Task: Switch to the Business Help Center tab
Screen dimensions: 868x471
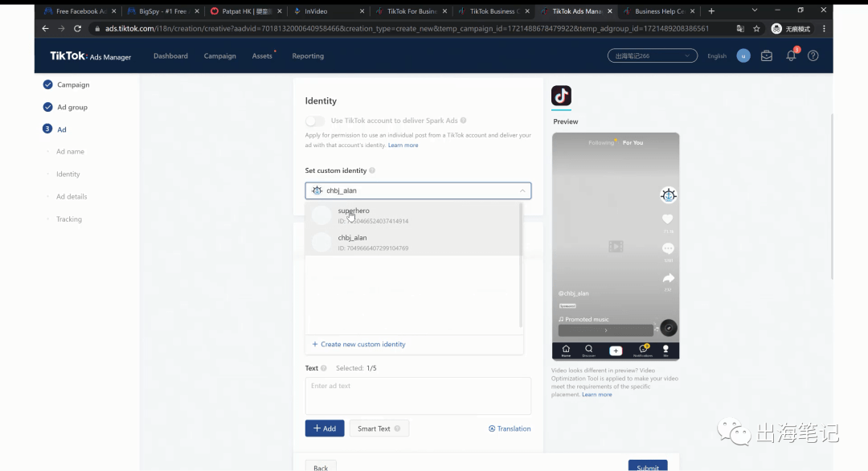Action: pos(658,11)
